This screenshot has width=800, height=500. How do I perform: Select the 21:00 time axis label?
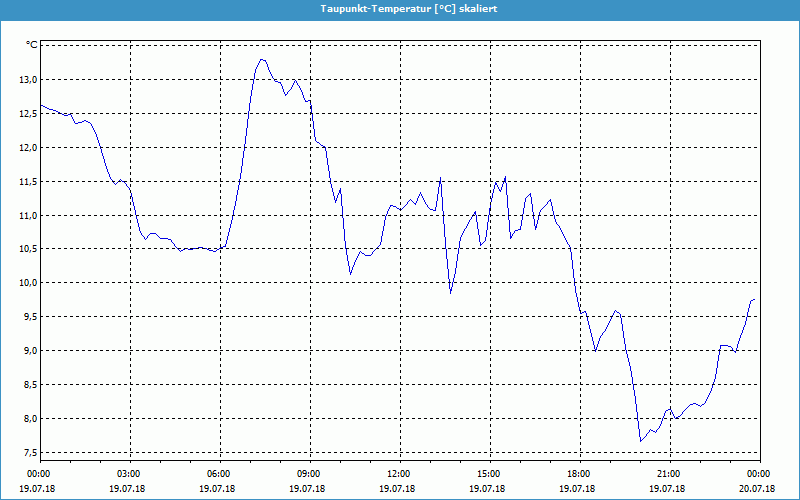[x=668, y=473]
